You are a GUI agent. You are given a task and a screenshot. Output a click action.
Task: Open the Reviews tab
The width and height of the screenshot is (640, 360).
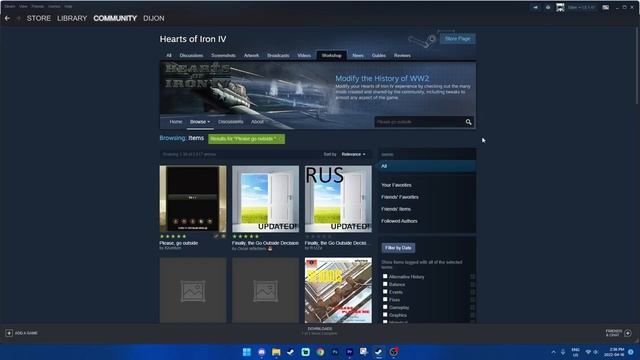(x=402, y=56)
